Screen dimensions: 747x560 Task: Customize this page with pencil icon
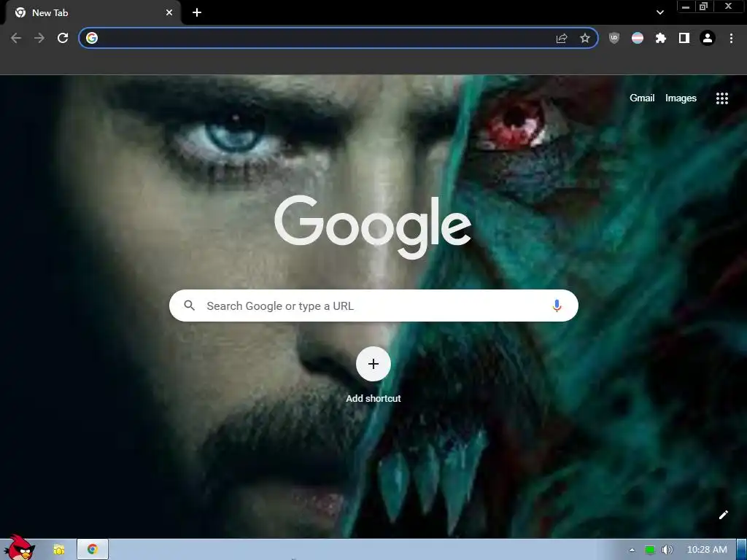(x=723, y=515)
